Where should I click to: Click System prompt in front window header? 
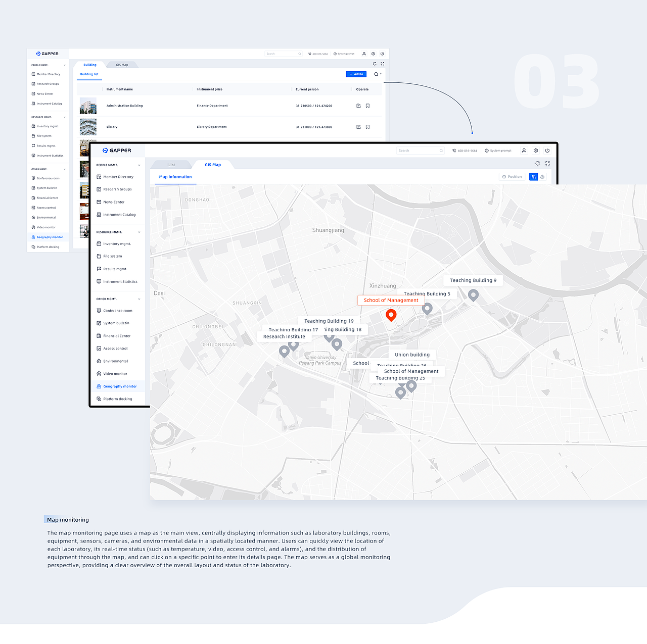click(x=498, y=151)
